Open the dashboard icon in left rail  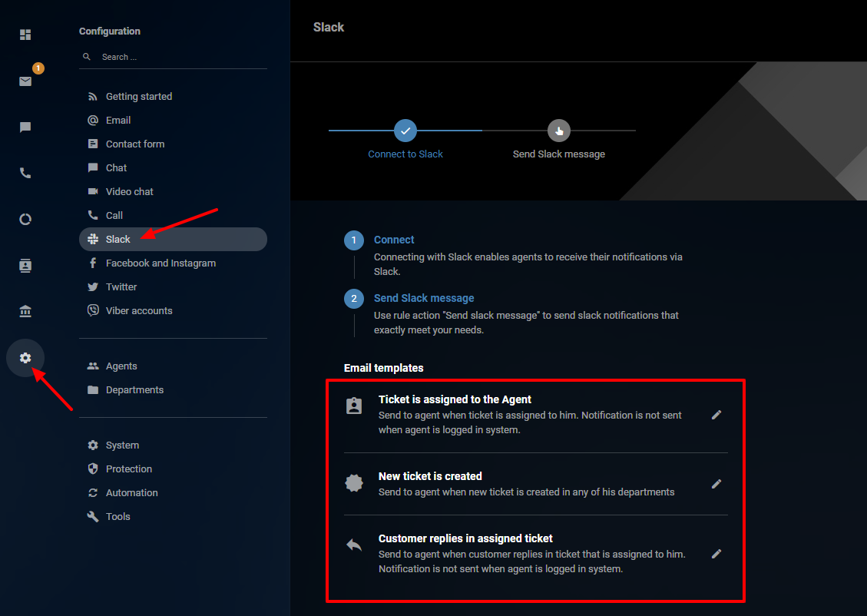(x=25, y=35)
